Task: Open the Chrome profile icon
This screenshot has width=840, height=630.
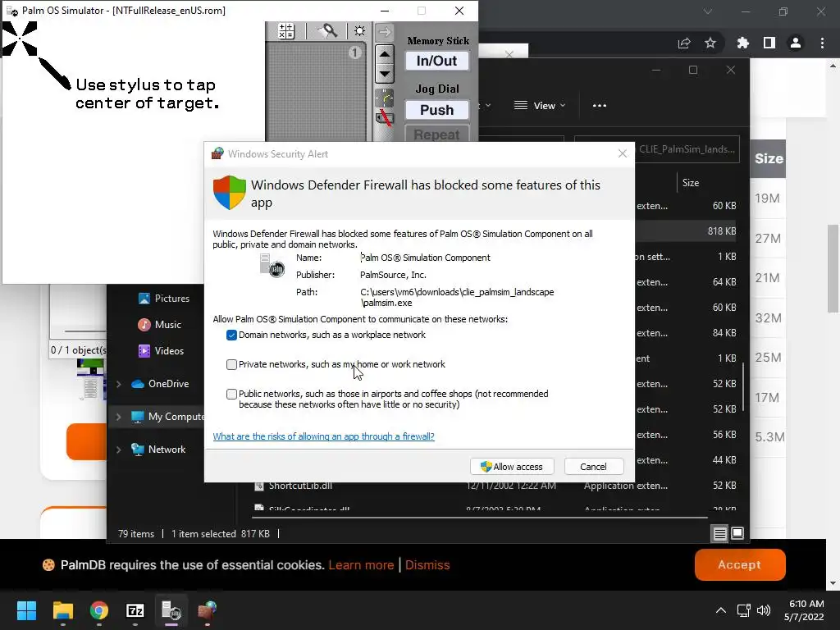Action: (x=796, y=43)
